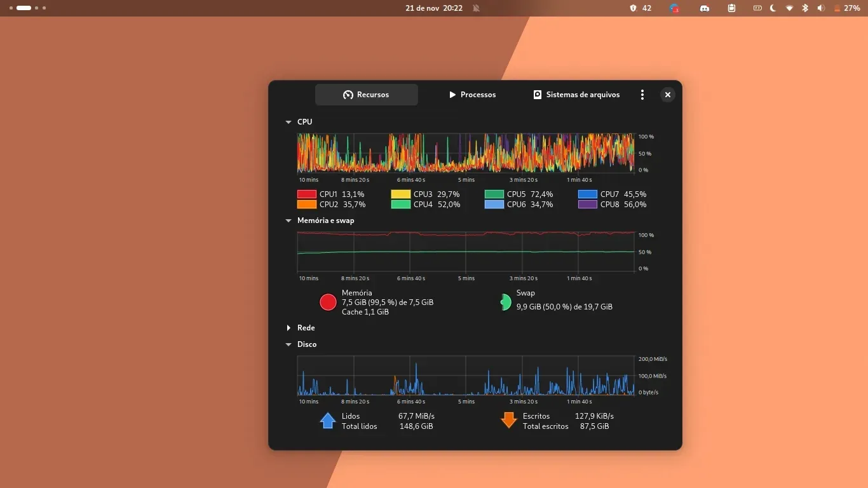Open the three-dot main menu
868x488 pixels.
tap(642, 95)
